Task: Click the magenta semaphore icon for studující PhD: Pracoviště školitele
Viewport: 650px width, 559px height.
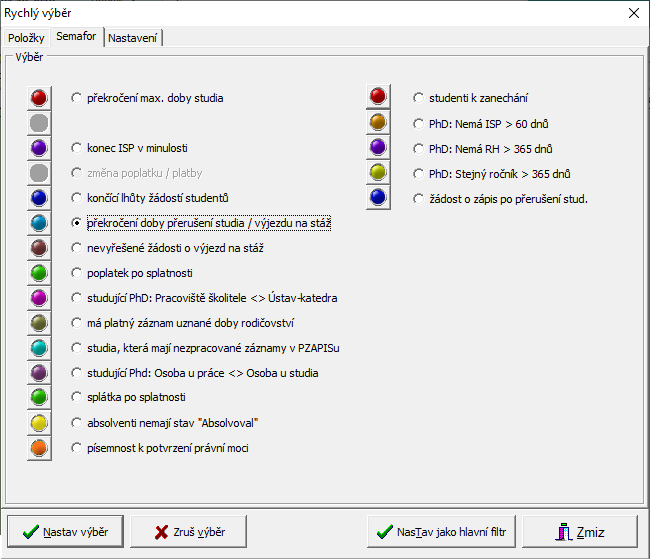Action: (x=39, y=298)
